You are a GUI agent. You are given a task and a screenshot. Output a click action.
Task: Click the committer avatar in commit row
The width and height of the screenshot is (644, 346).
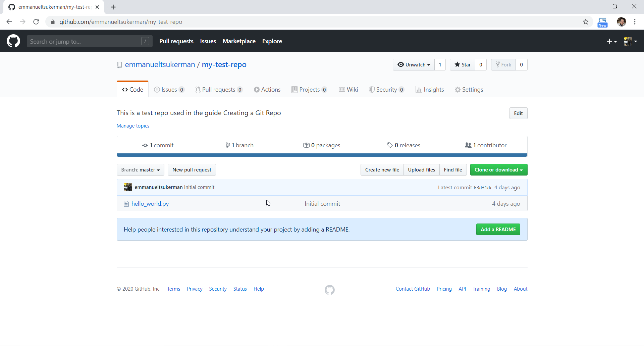pos(128,187)
